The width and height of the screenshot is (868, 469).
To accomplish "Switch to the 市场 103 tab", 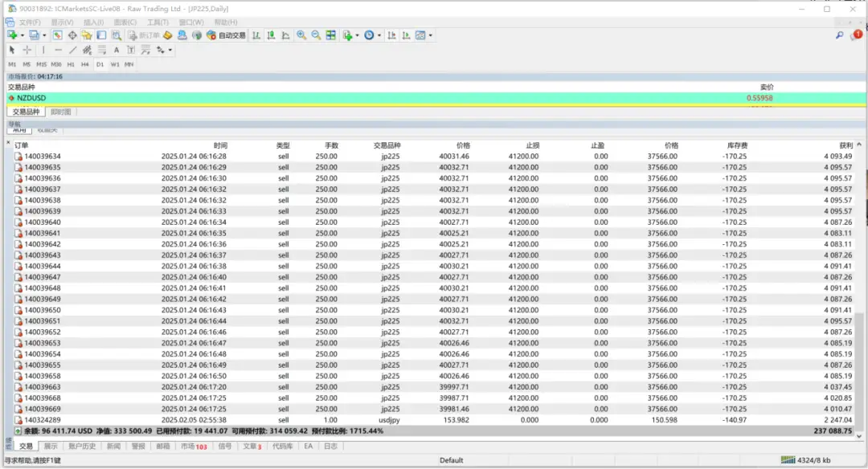I will pos(194,447).
